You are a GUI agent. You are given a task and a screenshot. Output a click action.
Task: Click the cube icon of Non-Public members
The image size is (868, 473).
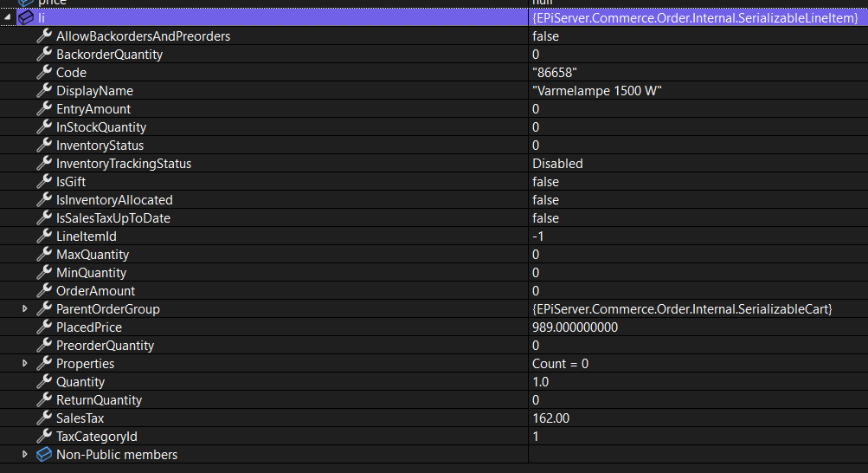tap(44, 455)
